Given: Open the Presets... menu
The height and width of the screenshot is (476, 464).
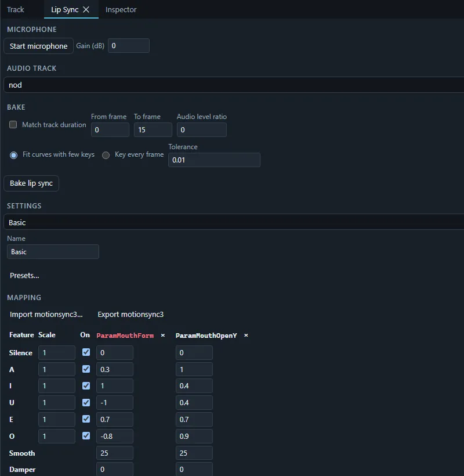Looking at the screenshot, I should pyautogui.click(x=24, y=275).
